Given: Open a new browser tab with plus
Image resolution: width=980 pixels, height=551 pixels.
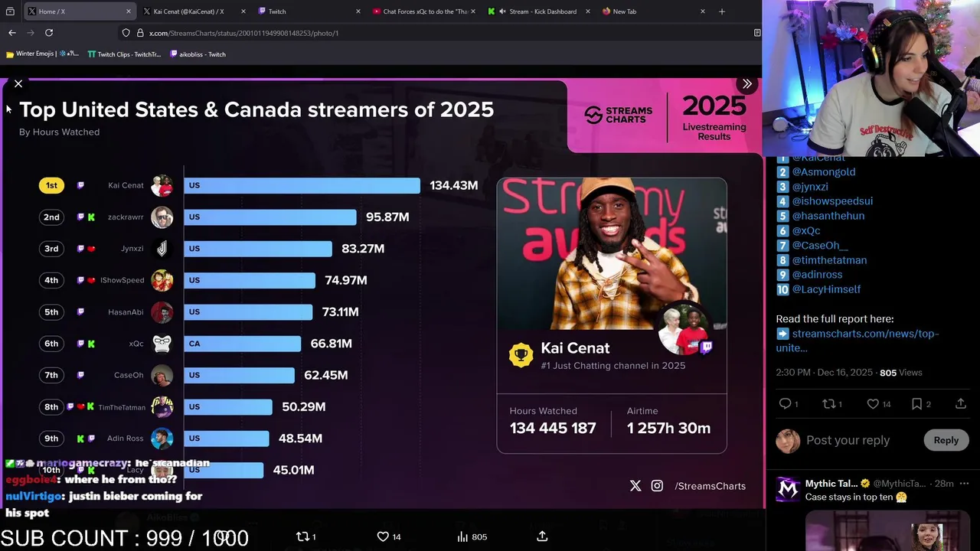Looking at the screenshot, I should (x=721, y=11).
